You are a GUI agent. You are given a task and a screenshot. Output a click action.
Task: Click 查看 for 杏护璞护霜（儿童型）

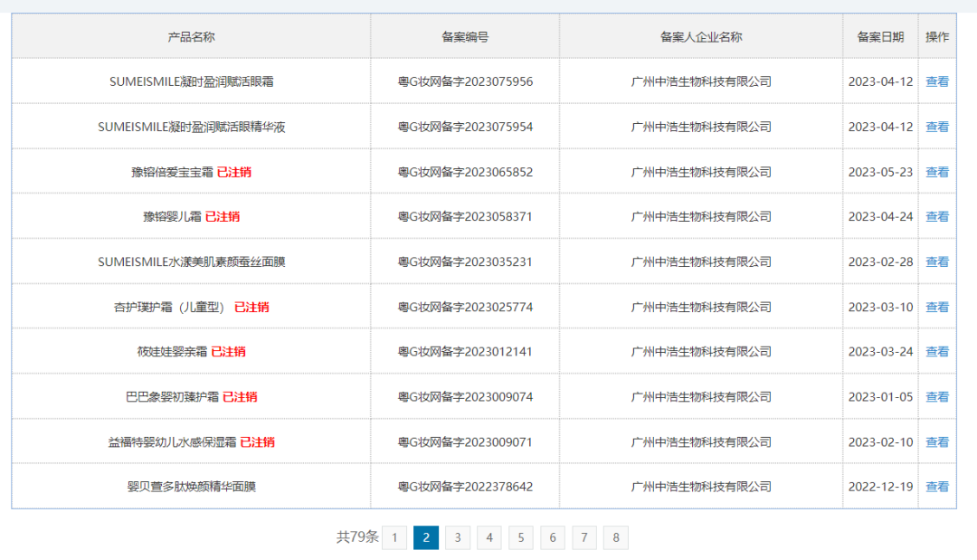pos(937,307)
